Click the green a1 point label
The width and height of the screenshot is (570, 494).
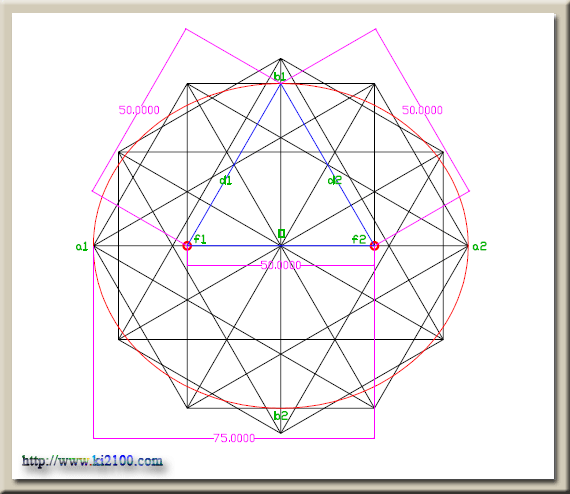[82, 247]
